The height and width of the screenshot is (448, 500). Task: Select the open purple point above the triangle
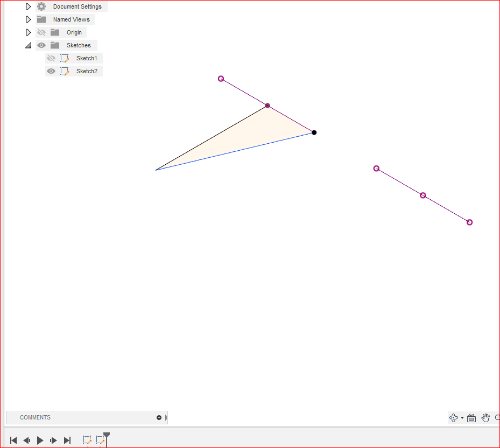click(221, 79)
